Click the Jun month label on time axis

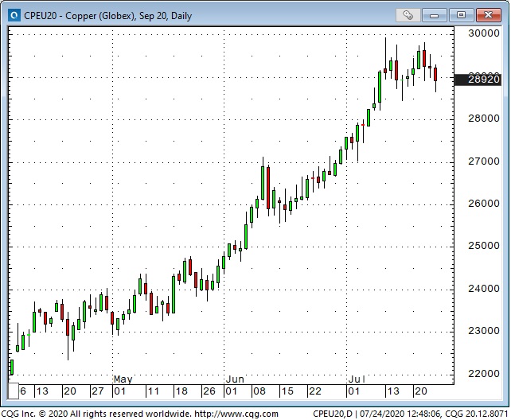click(x=235, y=379)
